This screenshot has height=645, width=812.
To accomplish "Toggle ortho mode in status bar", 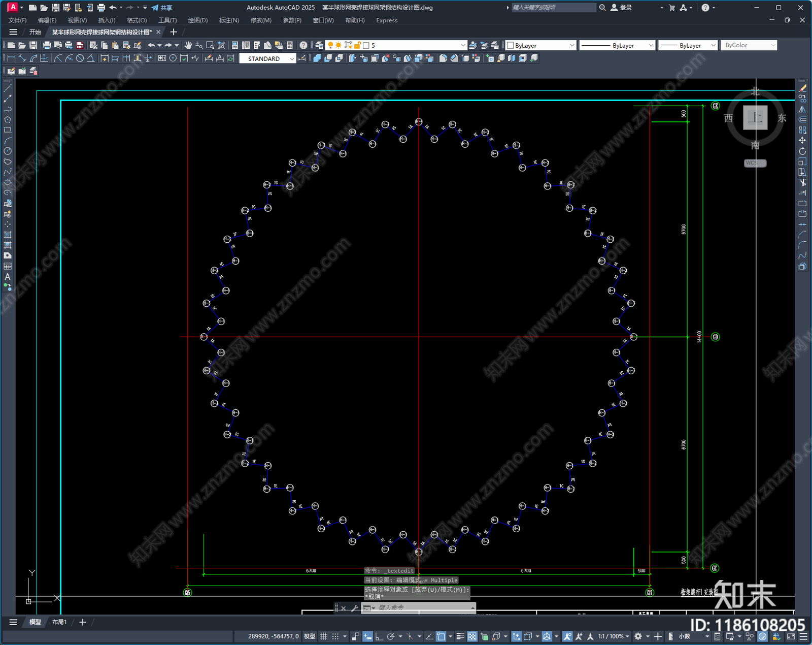I will pos(379,636).
